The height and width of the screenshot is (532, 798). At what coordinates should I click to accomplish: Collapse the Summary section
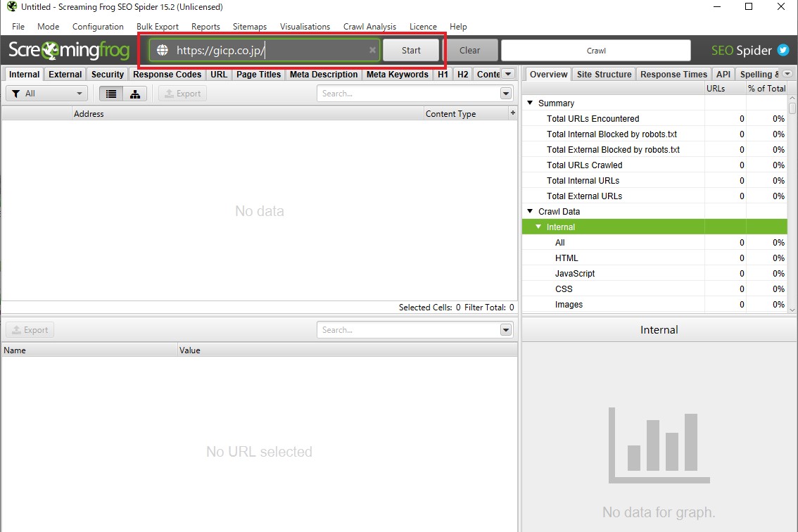coord(530,103)
